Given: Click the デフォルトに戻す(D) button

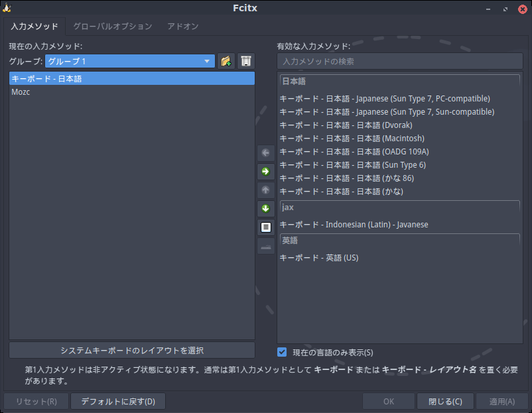Looking at the screenshot, I should click(x=118, y=402).
